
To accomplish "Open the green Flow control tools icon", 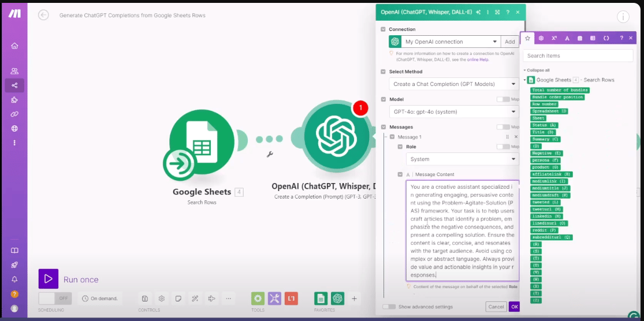I will point(258,298).
